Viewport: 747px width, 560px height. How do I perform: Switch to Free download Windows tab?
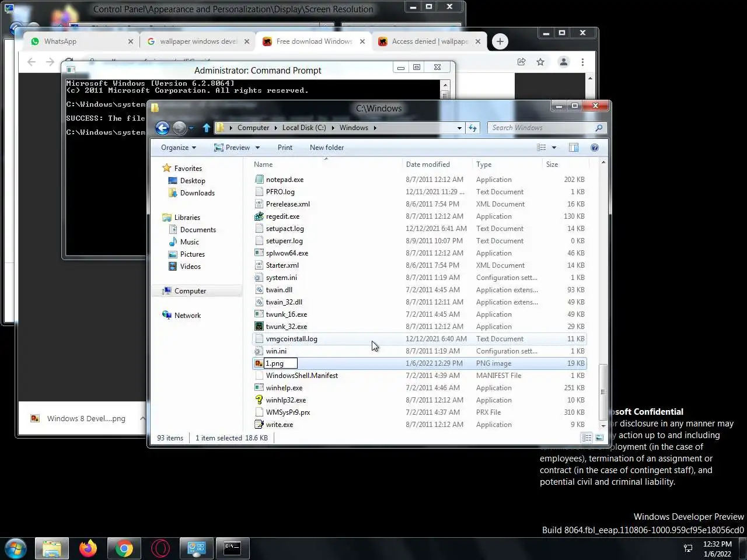(313, 41)
